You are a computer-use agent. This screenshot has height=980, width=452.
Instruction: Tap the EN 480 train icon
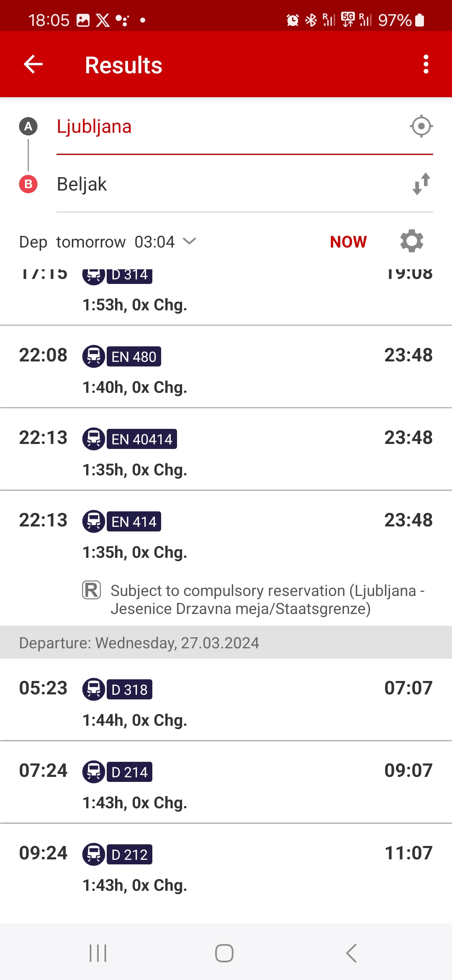[x=93, y=356]
